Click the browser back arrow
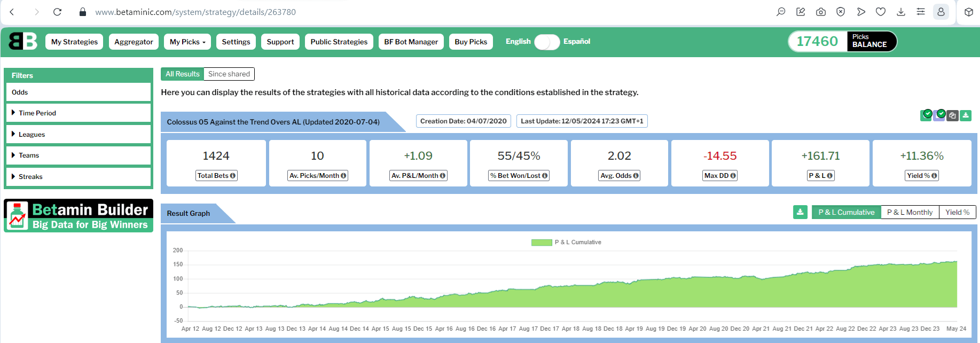Image resolution: width=980 pixels, height=343 pixels. point(12,12)
